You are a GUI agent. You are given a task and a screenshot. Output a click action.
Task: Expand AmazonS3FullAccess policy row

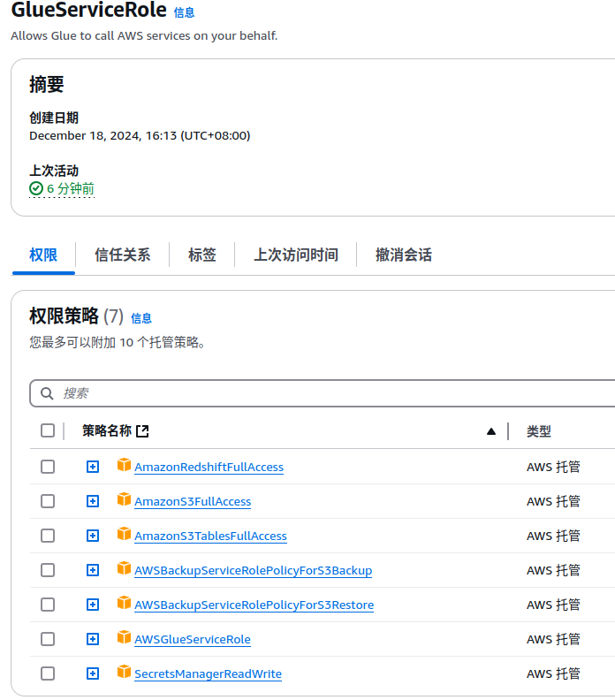93,501
